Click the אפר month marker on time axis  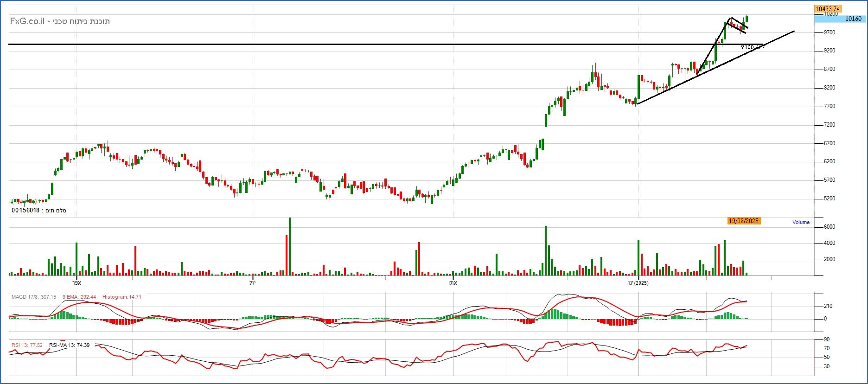(77, 283)
